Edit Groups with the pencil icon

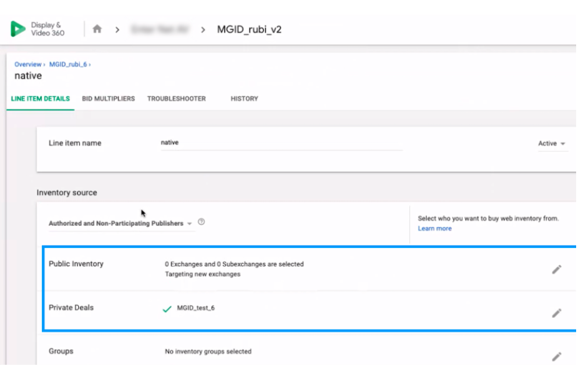pos(556,357)
